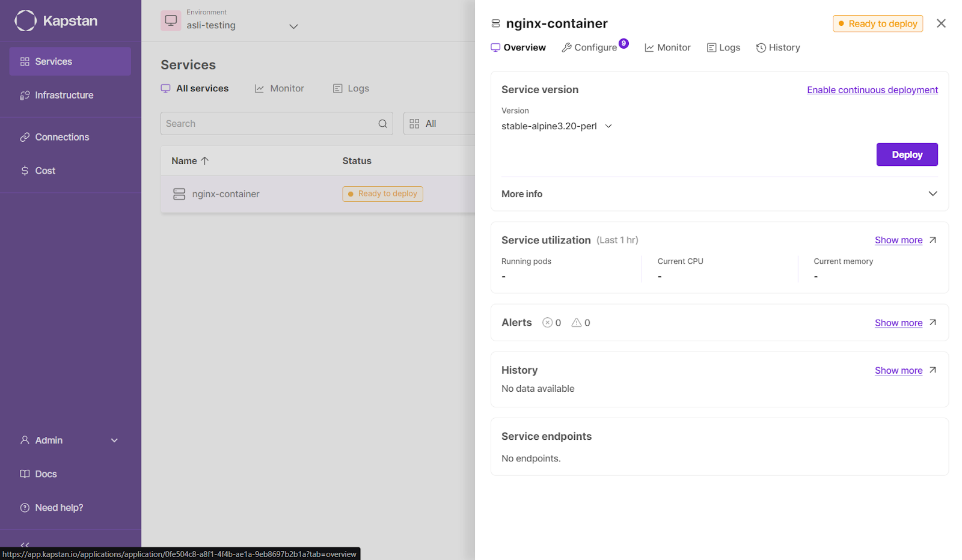Click Ready to deploy status in panel header
The image size is (962, 560).
(x=878, y=23)
